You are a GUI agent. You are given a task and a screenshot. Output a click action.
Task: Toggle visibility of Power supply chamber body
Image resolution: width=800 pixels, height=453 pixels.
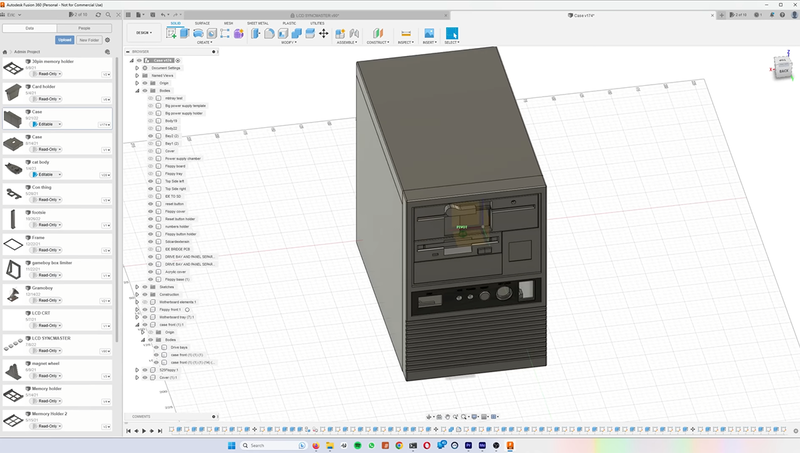151,158
